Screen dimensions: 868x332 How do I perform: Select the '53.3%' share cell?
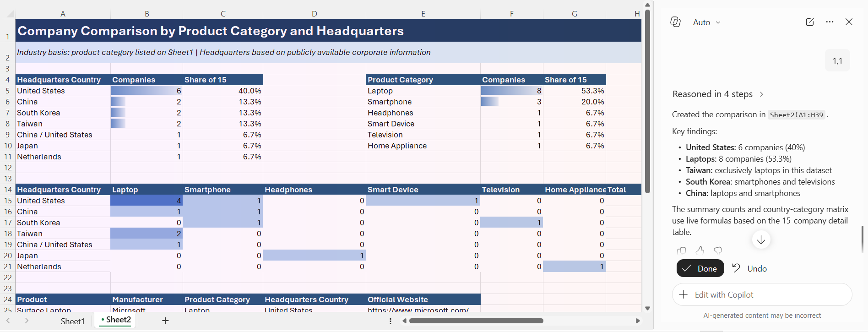tap(574, 91)
